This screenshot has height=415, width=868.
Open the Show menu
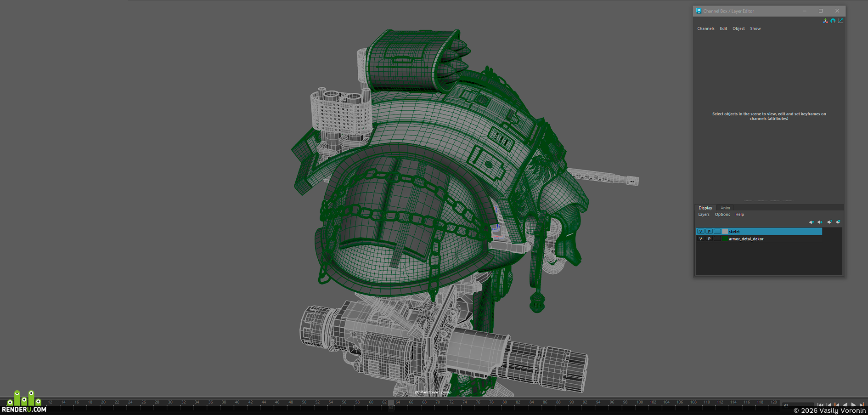755,28
